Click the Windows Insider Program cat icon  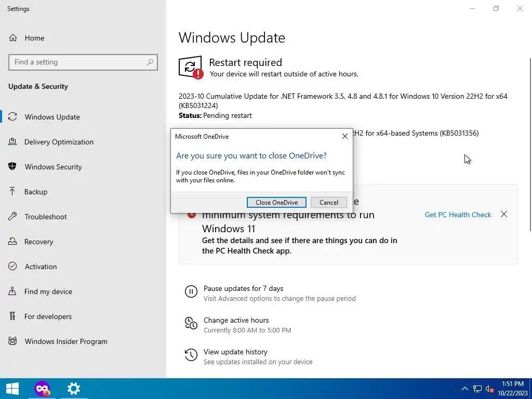12,341
